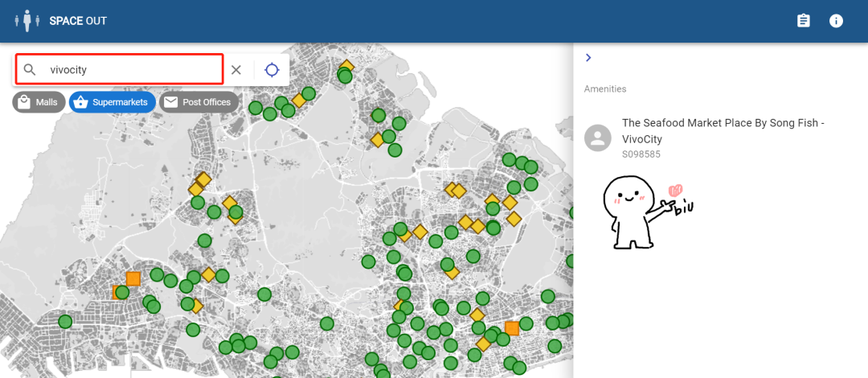Click the clipboard icon in the header
The width and height of the screenshot is (868, 378).
pos(803,21)
